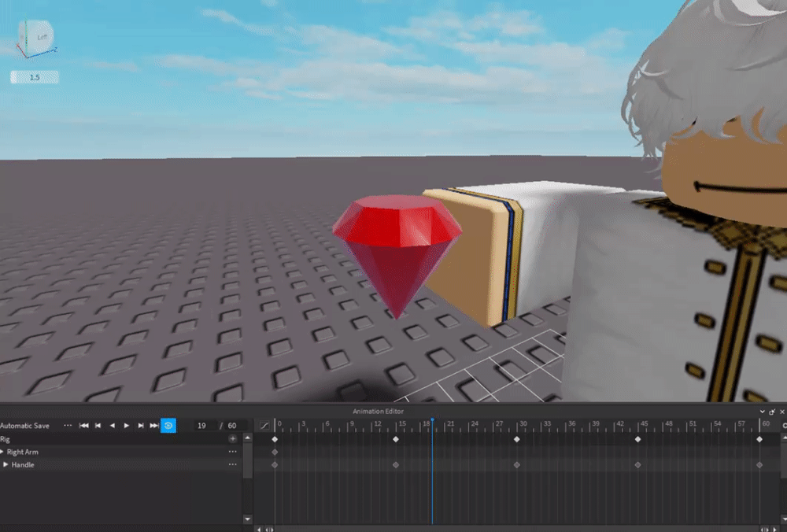The height and width of the screenshot is (532, 787).
Task: Open options for the Handle track
Action: tap(232, 465)
